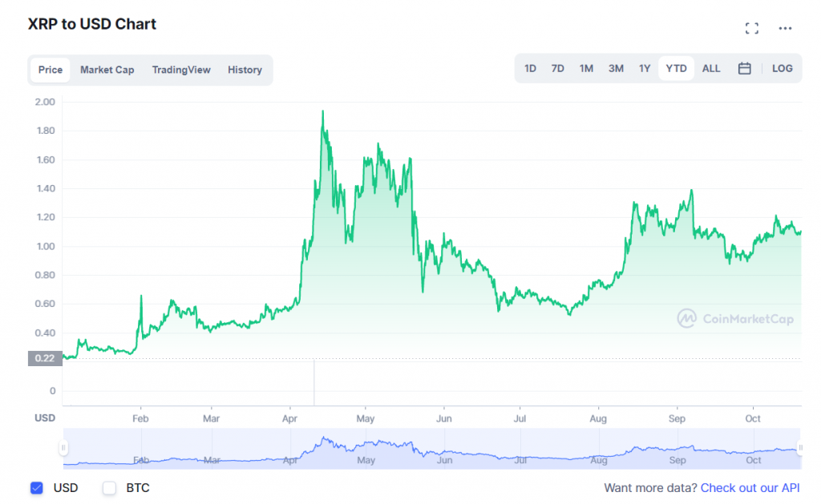Click the left range slider handle

[64, 448]
